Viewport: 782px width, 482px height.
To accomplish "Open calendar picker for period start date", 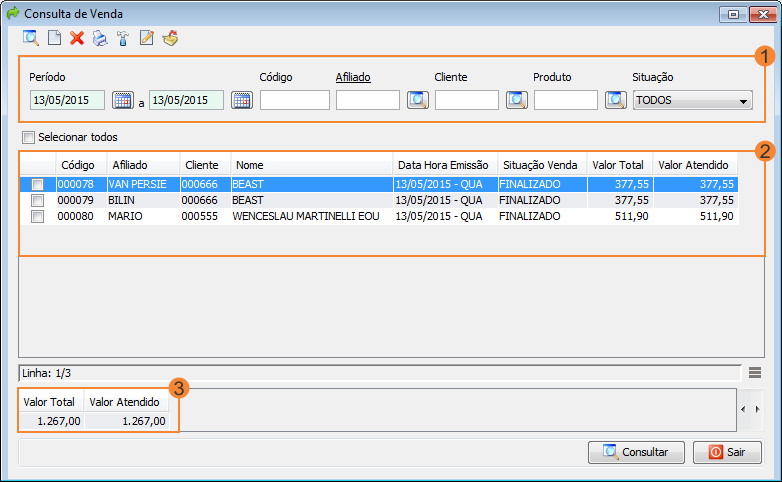I will coord(122,100).
